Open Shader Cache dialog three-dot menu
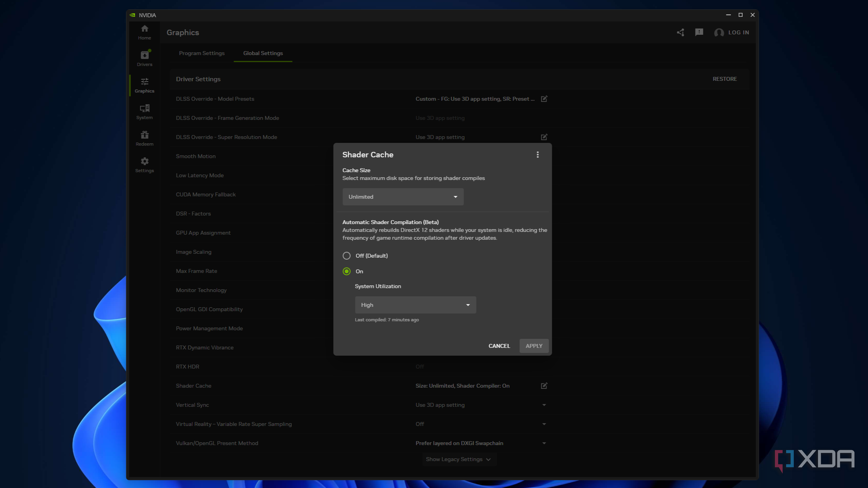 pos(538,155)
